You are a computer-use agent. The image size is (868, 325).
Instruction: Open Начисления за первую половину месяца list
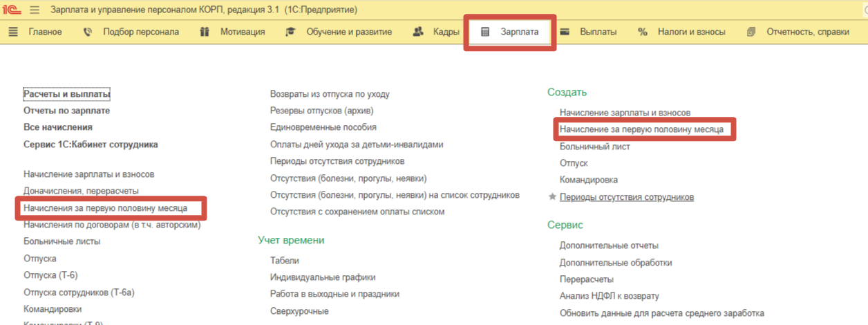(x=105, y=207)
